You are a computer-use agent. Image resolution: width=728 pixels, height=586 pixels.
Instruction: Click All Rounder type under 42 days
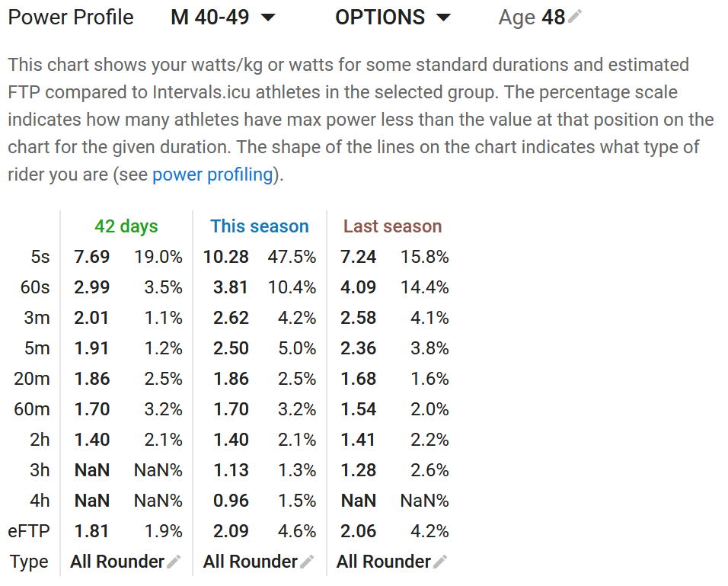(x=117, y=562)
